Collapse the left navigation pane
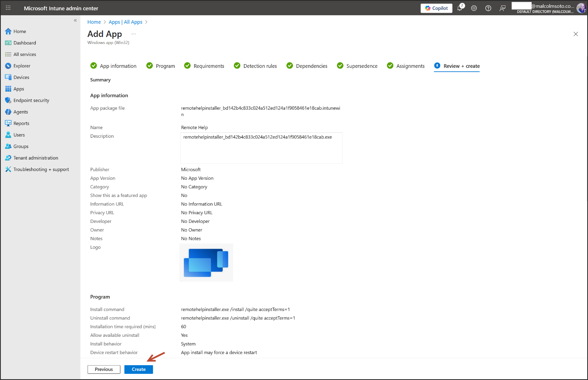Screen dimensions: 588x380 tap(75, 20)
